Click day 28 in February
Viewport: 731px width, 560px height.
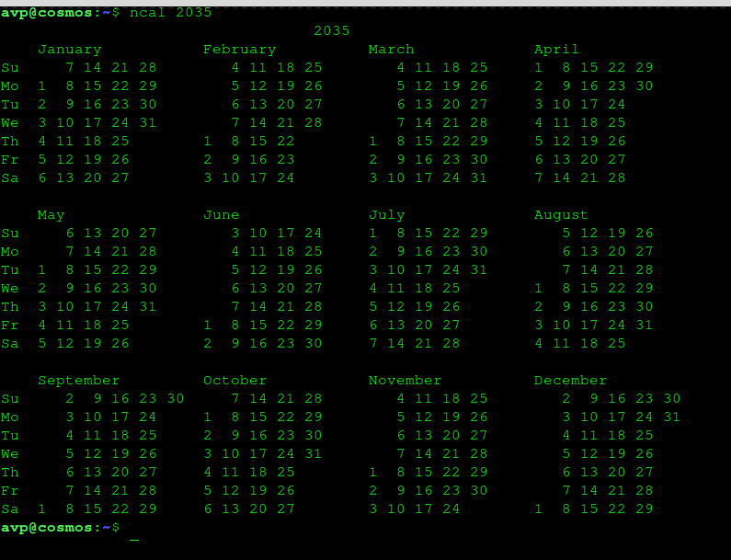[x=314, y=122]
